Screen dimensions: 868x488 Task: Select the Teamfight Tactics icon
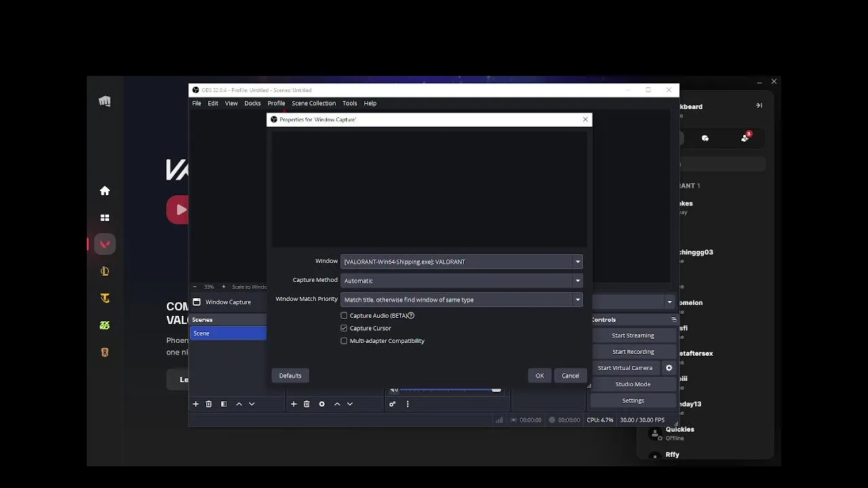point(104,298)
